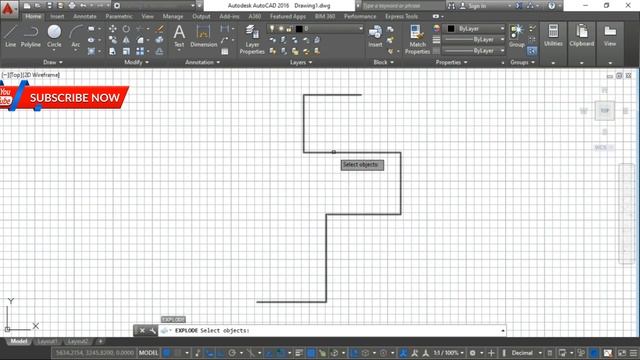Click the Stretch tool icon

(x=112, y=51)
